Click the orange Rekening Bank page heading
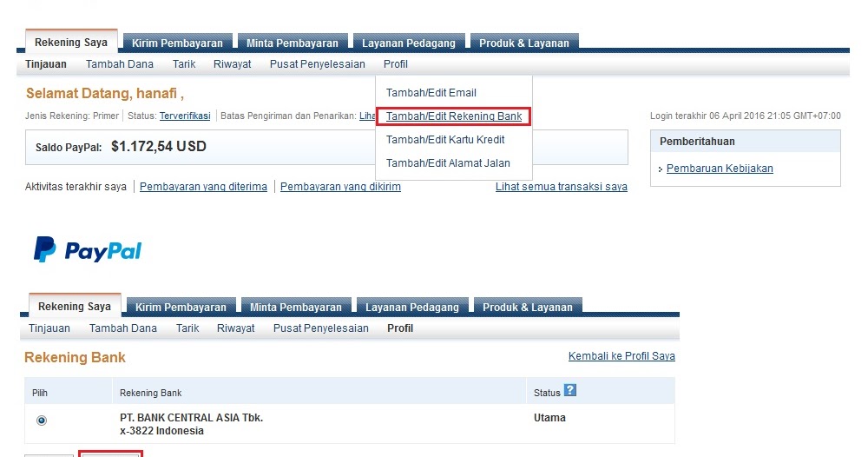The image size is (868, 457). click(x=75, y=357)
